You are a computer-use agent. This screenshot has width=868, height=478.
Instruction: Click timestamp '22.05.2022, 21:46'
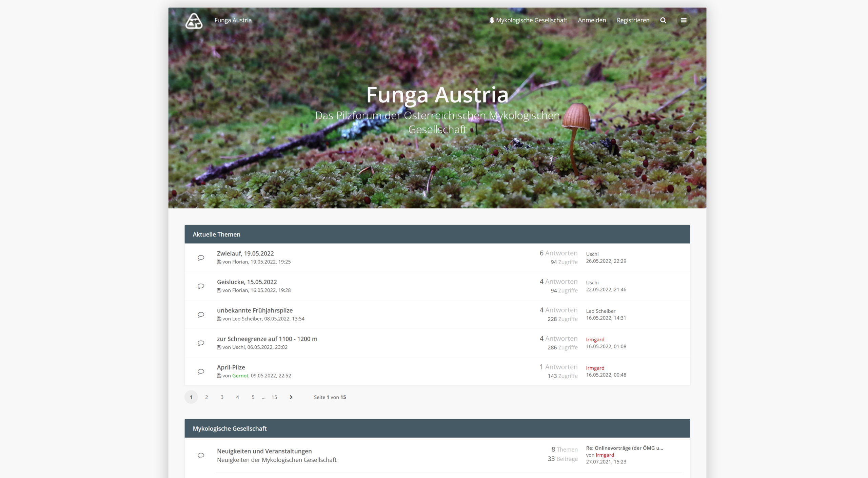point(606,290)
